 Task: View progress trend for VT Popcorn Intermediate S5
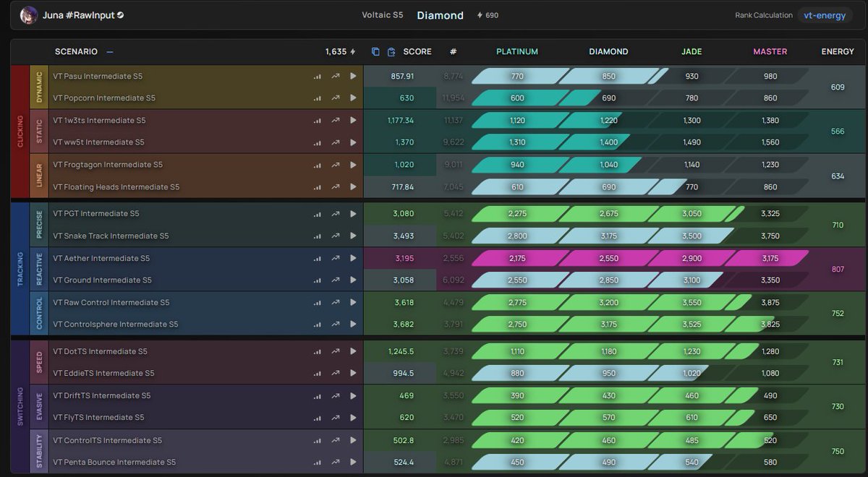(x=335, y=98)
